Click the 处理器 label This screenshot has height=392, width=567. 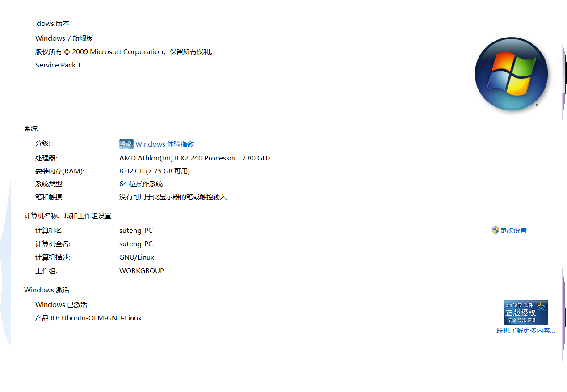[46, 158]
